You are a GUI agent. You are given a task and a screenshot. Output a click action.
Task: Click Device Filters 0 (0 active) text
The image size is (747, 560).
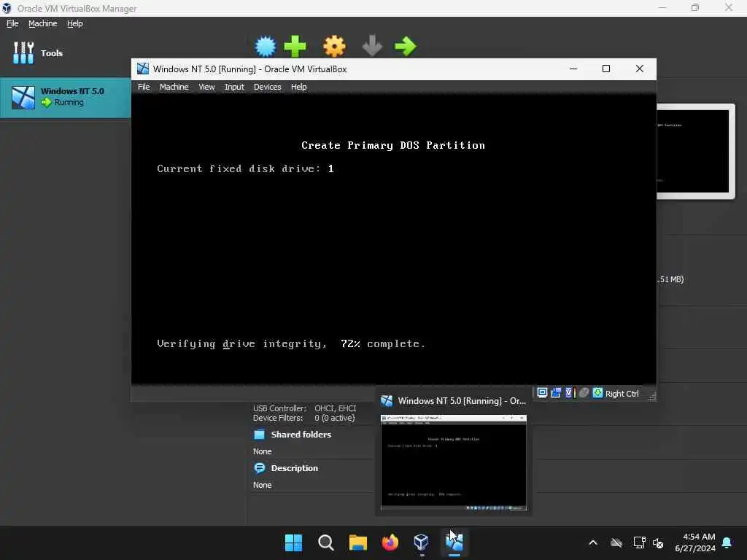pos(334,418)
